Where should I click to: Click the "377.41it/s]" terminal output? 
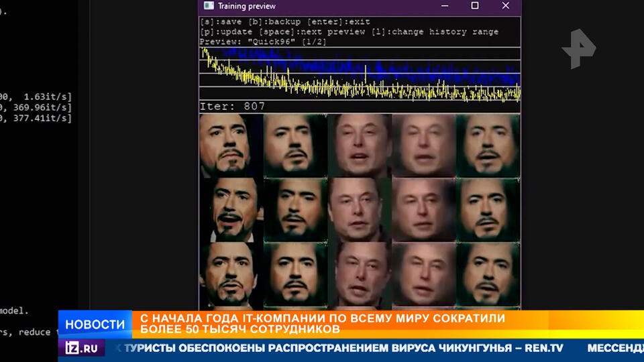point(42,118)
